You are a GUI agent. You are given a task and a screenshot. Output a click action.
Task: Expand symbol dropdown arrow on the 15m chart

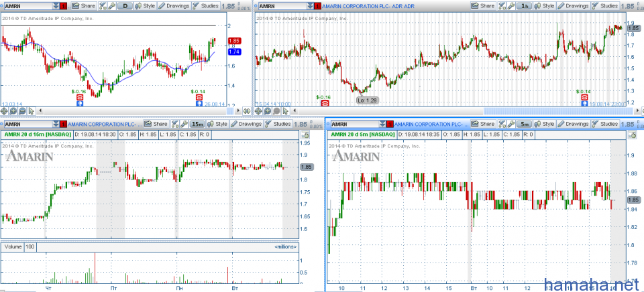[x=56, y=125]
